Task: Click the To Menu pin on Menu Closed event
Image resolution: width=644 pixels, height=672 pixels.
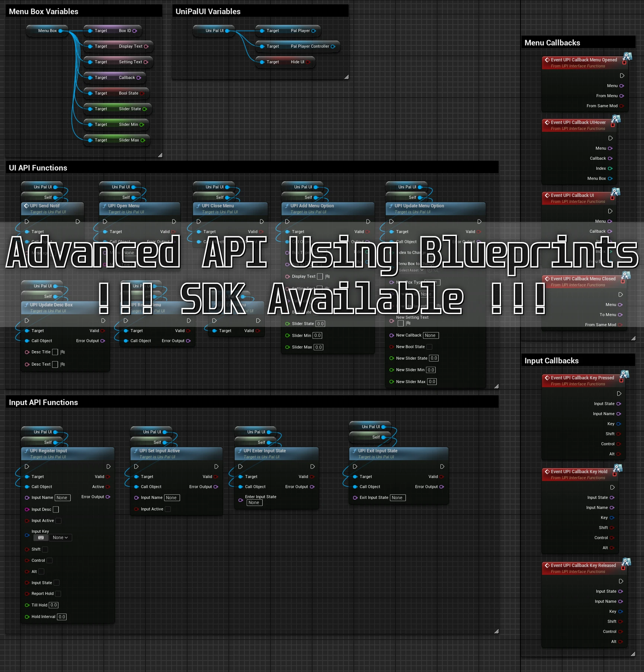Action: point(620,315)
